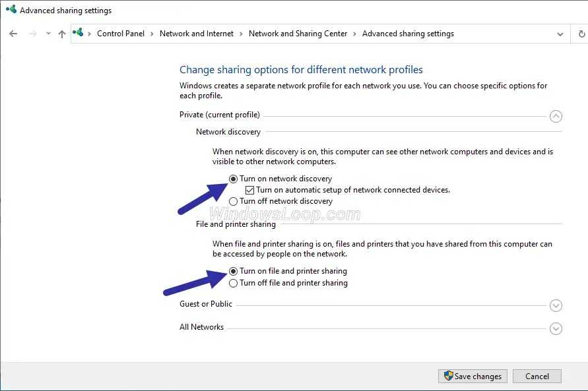The height and width of the screenshot is (391, 588).
Task: Click the File and printer sharing heading
Action: tap(236, 224)
